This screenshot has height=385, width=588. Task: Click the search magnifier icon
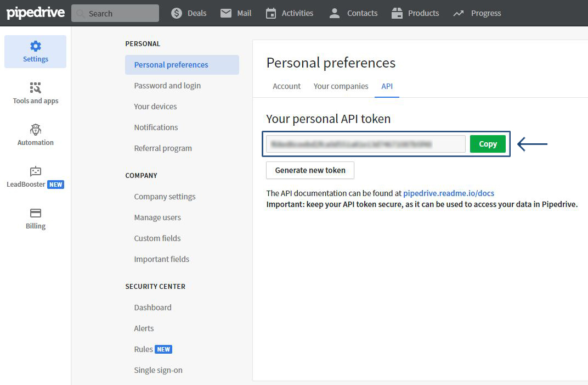pos(80,14)
